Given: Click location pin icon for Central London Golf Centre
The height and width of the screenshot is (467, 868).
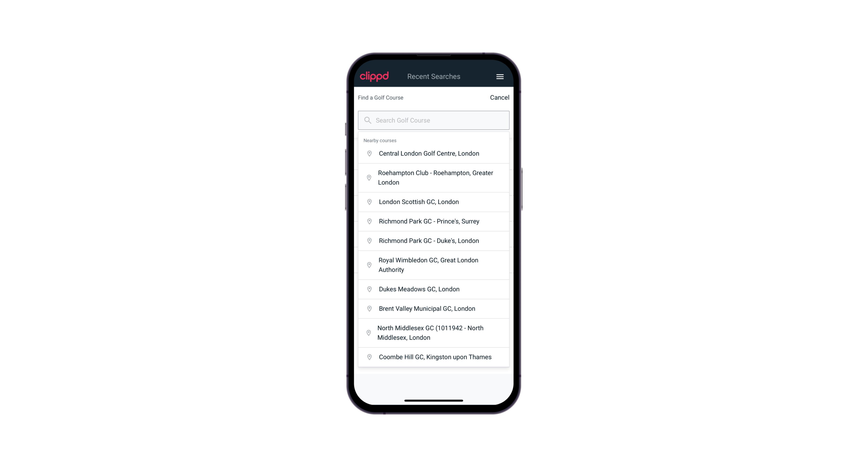Looking at the screenshot, I should click(x=368, y=153).
